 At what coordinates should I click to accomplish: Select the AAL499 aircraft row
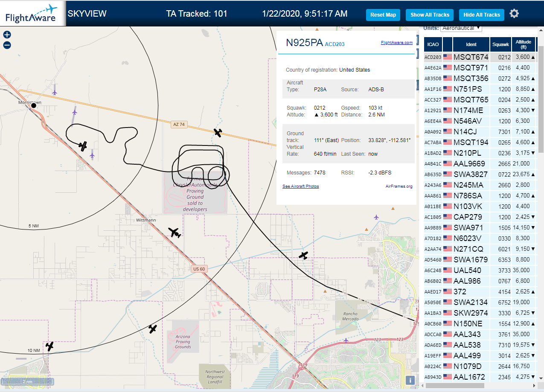[x=480, y=355]
